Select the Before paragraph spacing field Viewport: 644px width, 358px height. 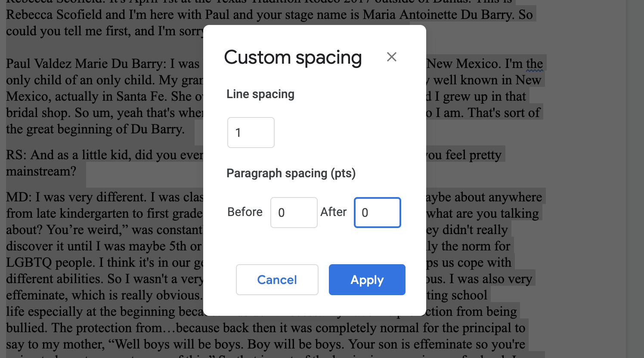click(294, 213)
